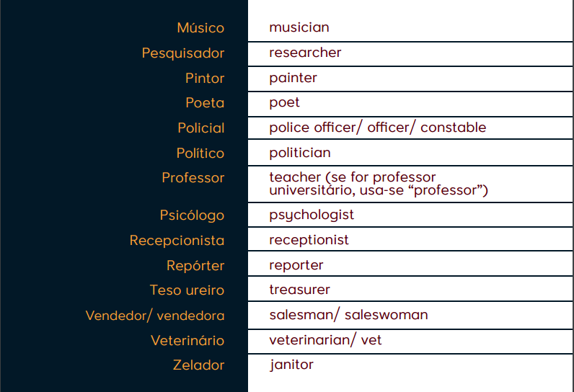574x392 pixels.
Task: Click the "treasurer" cell
Action: pos(299,290)
